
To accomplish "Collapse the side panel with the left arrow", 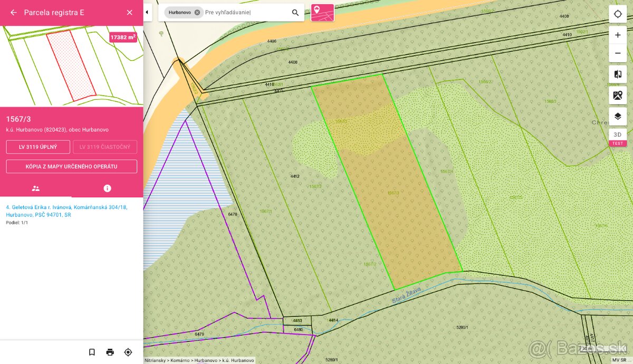I will pos(147,12).
